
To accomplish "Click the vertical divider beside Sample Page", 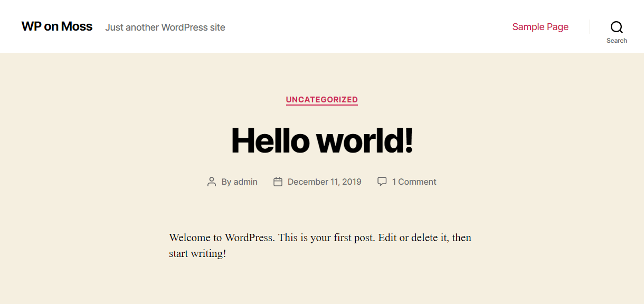I will pos(590,27).
